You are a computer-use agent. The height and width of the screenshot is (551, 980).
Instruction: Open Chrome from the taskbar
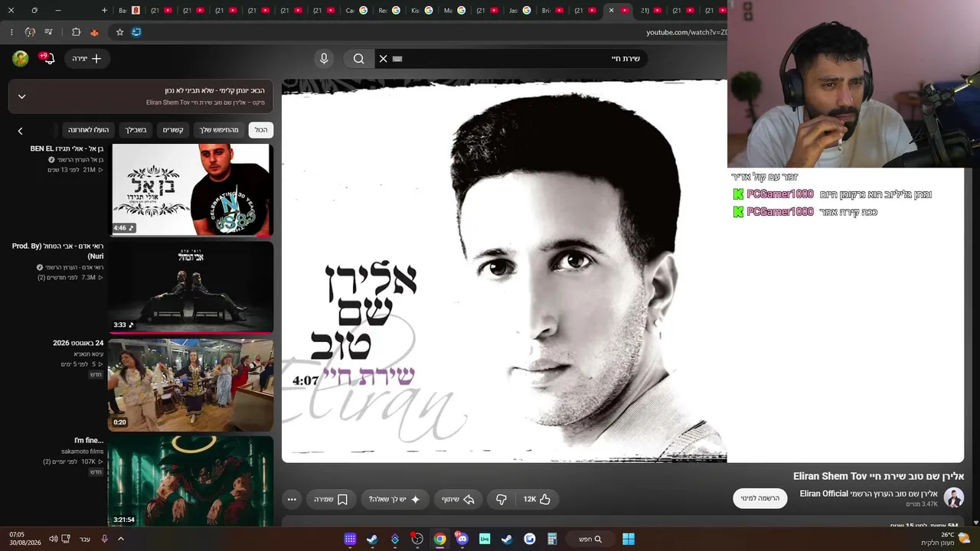click(439, 539)
